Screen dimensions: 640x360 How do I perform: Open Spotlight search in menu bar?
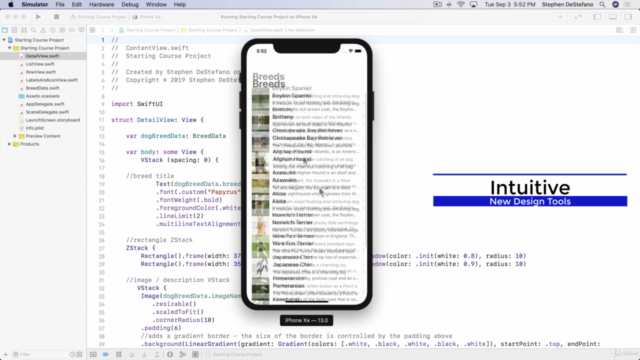pos(602,4)
